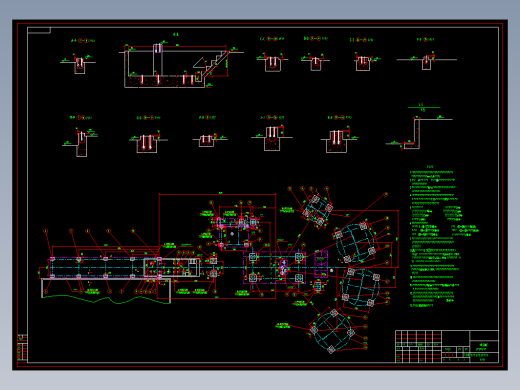Click the green wavy break line below the conveyor
The height and width of the screenshot is (390, 520).
(x=106, y=299)
